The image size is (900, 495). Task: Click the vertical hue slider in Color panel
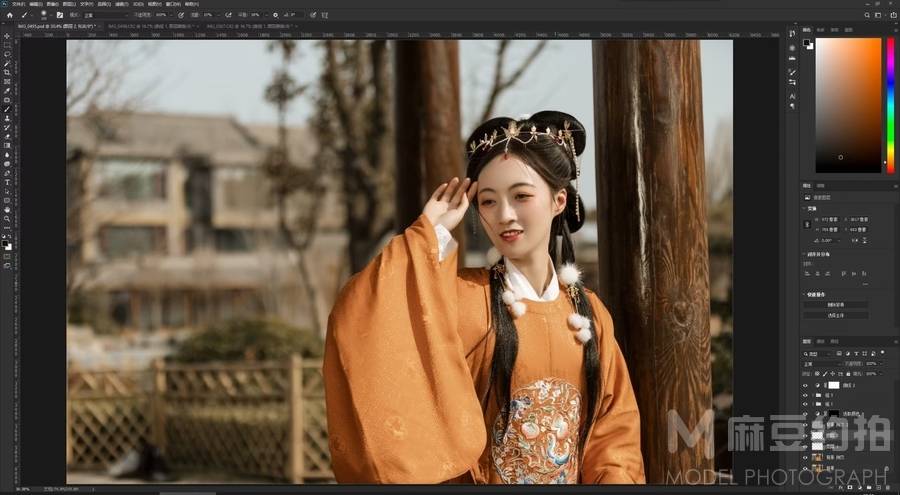click(890, 105)
